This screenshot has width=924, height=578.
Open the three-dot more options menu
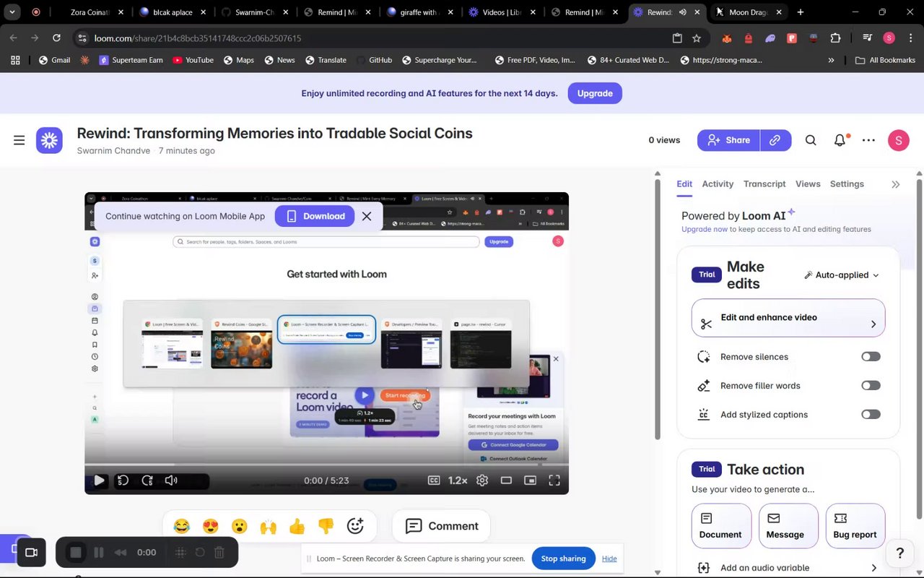click(x=868, y=140)
